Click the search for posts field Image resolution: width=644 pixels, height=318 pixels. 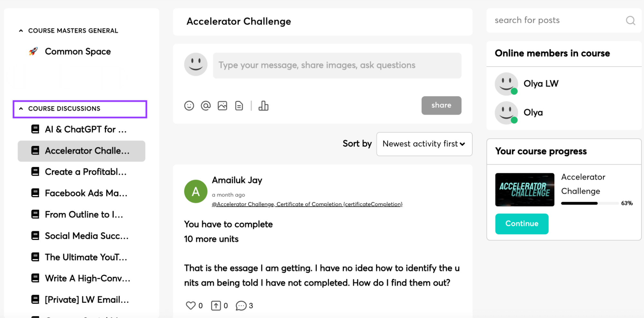pos(548,20)
